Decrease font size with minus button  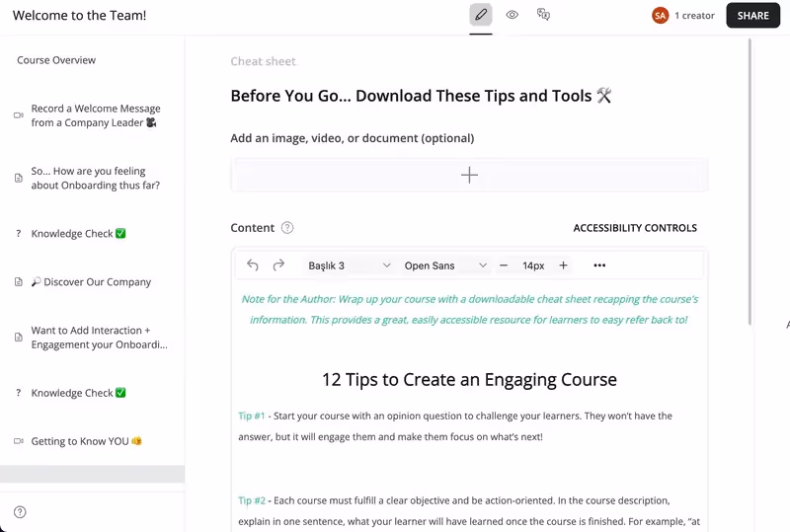(x=504, y=266)
